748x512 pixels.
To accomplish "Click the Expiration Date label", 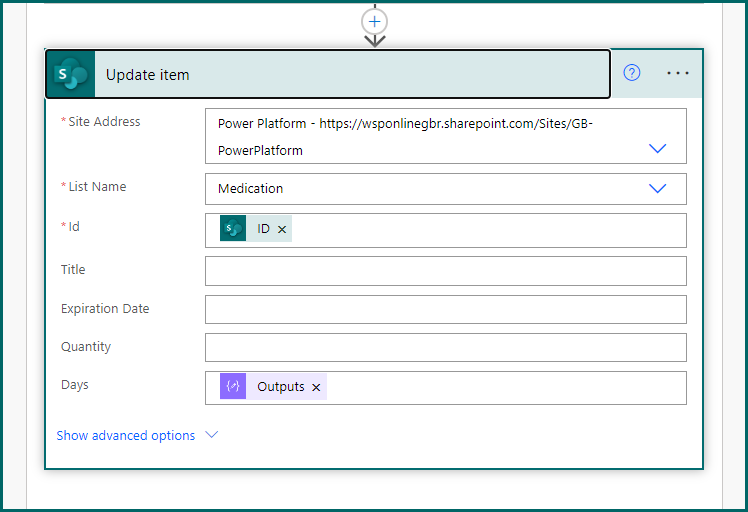I will 105,309.
